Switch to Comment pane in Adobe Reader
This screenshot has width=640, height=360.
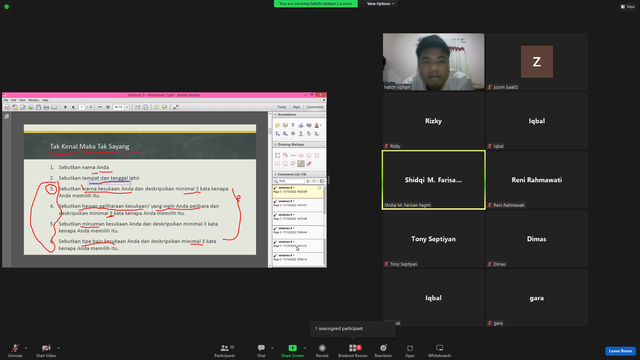pos(315,107)
